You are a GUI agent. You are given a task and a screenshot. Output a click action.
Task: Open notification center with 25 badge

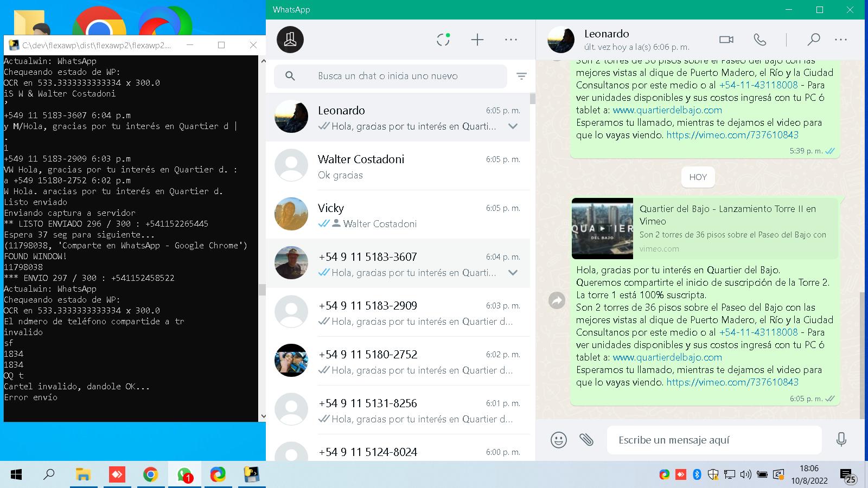pyautogui.click(x=848, y=476)
